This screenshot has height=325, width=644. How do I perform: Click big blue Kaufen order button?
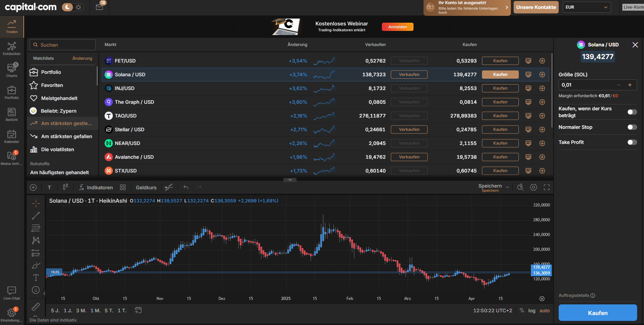click(x=598, y=313)
